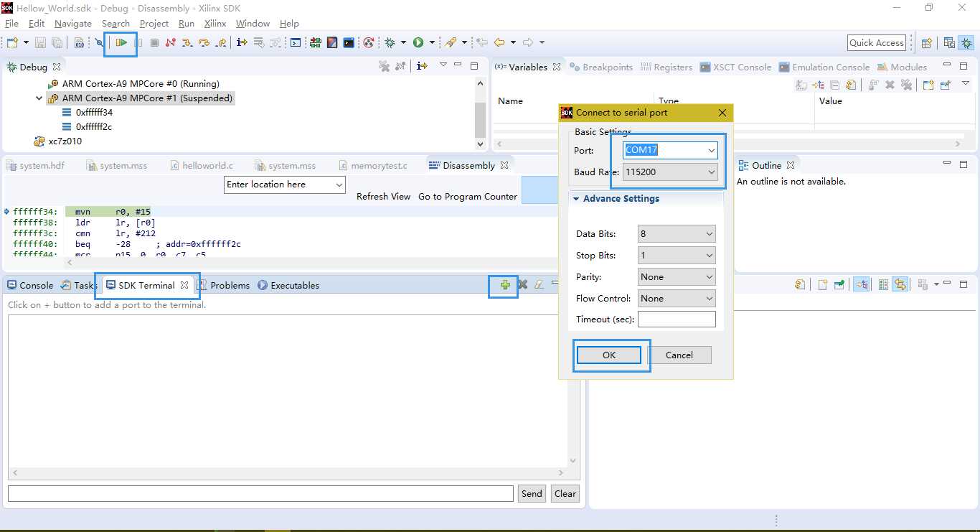Switch to the Debug perspective icon
This screenshot has height=532, width=980.
(967, 43)
